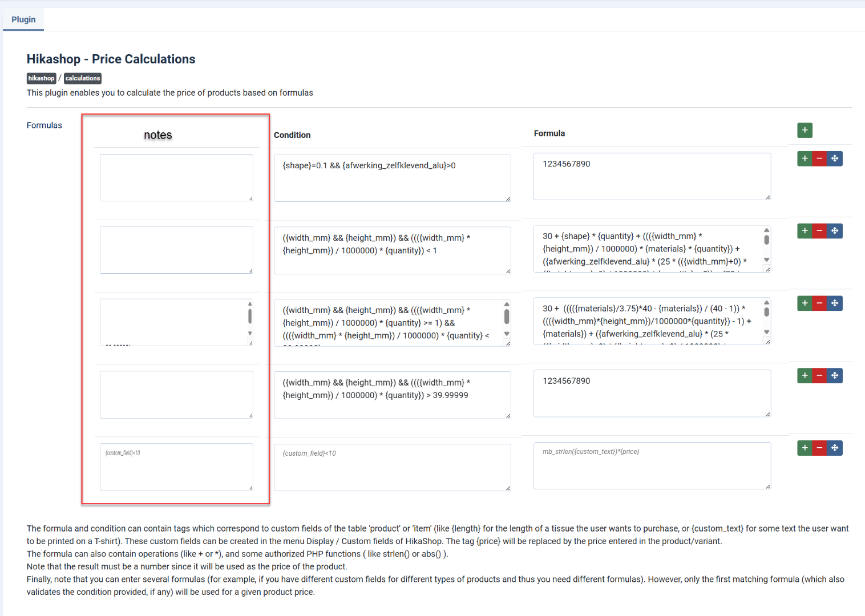
Task: Click the scrollbar thumb in the notes box beside the '>= 1' condition
Action: [x=250, y=316]
